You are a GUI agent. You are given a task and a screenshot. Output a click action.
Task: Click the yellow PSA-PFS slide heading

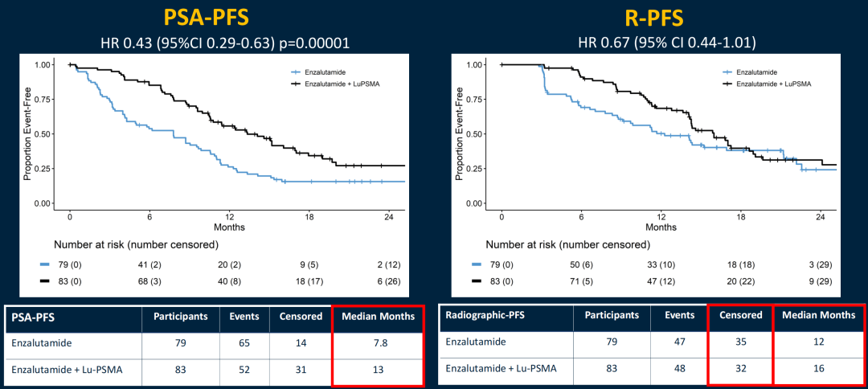point(217,18)
